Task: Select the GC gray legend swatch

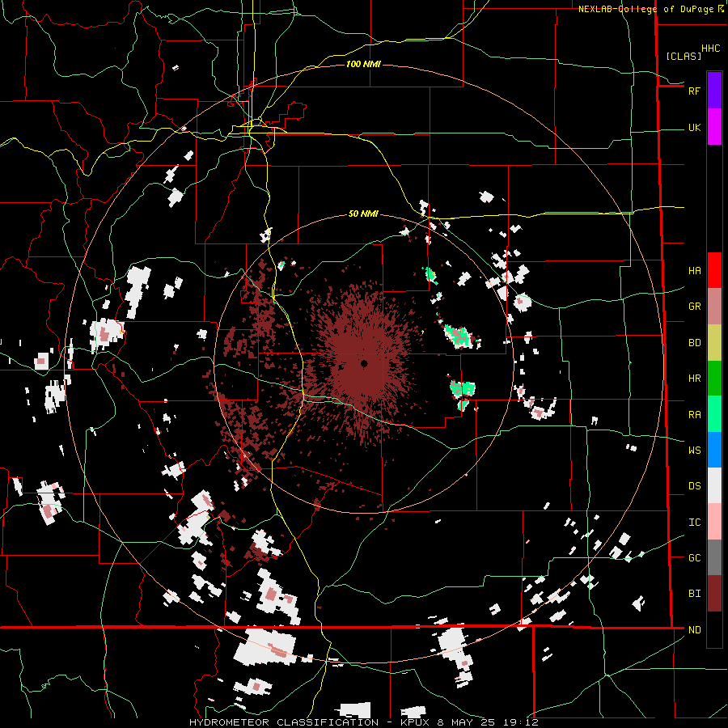Action: 714,557
